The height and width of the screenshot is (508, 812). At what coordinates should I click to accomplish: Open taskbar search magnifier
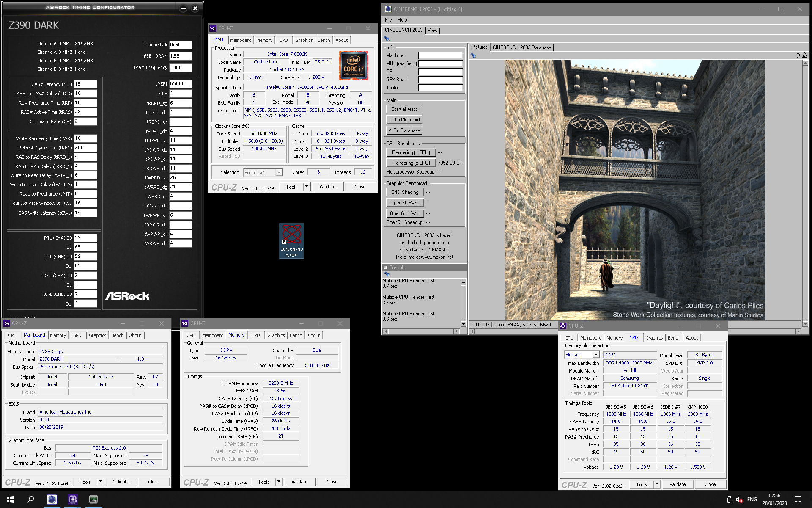click(30, 500)
